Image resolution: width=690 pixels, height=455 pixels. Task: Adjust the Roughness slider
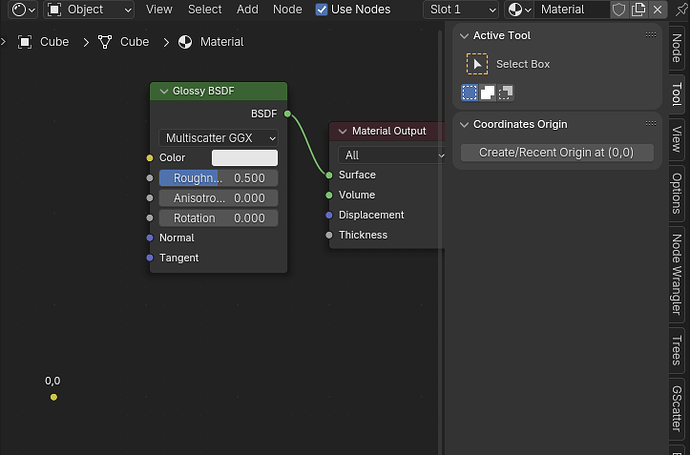point(218,178)
